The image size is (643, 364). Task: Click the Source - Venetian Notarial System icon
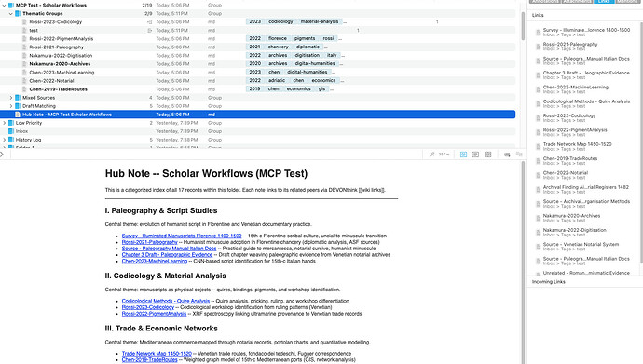coord(538,247)
